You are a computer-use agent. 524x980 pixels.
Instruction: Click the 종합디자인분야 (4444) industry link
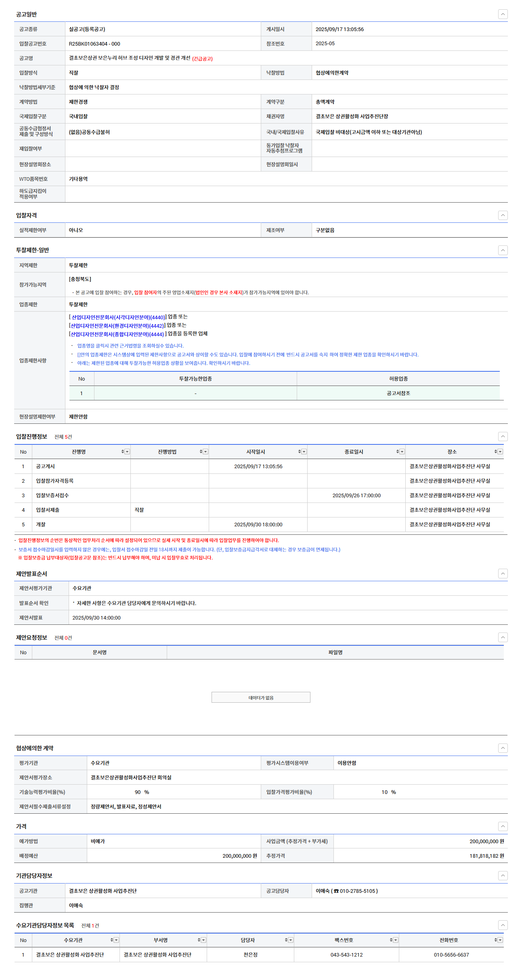click(x=117, y=334)
